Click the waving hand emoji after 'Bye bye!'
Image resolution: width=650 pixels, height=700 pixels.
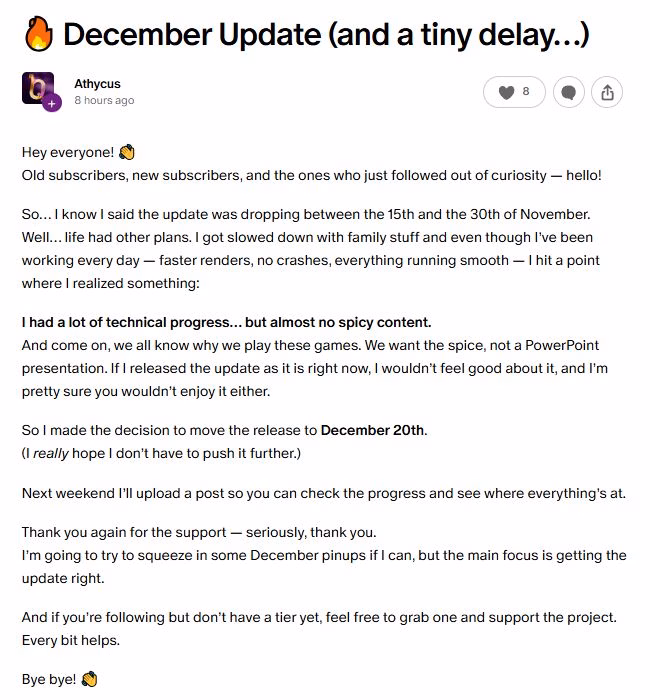[89, 679]
